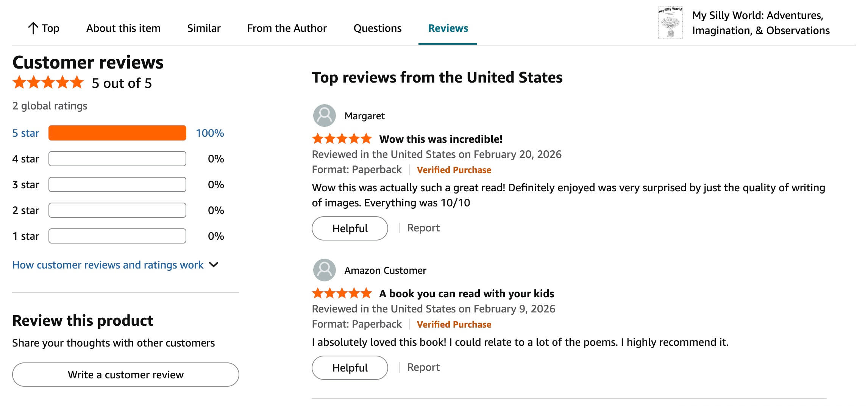Image resolution: width=868 pixels, height=406 pixels.
Task: Click Amazon Customer's profile avatar icon
Action: pos(324,270)
